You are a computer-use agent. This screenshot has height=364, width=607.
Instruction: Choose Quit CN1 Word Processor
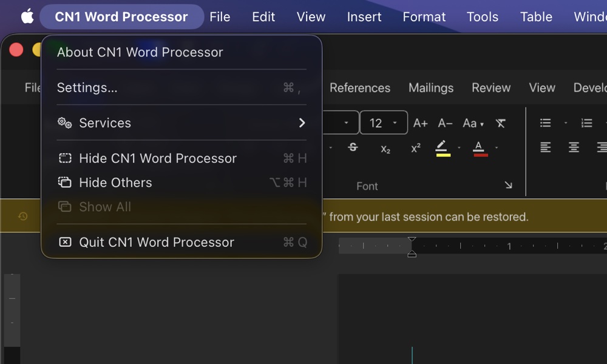tap(181, 242)
